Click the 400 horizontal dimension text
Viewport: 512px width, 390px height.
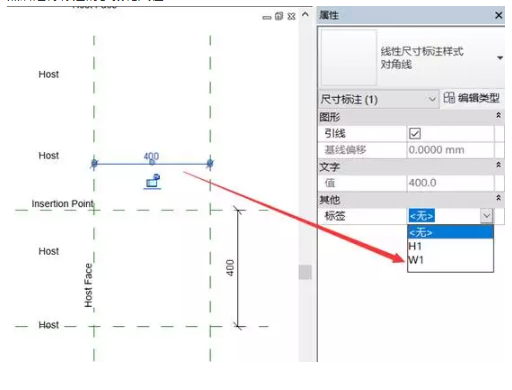151,156
